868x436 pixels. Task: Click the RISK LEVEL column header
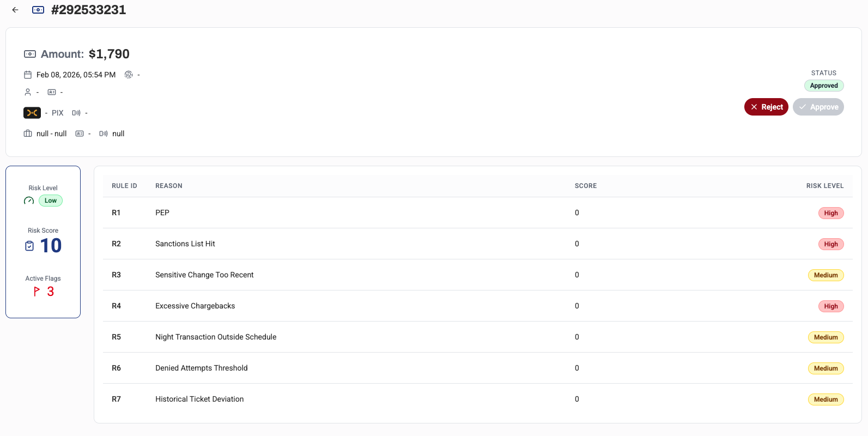point(824,186)
